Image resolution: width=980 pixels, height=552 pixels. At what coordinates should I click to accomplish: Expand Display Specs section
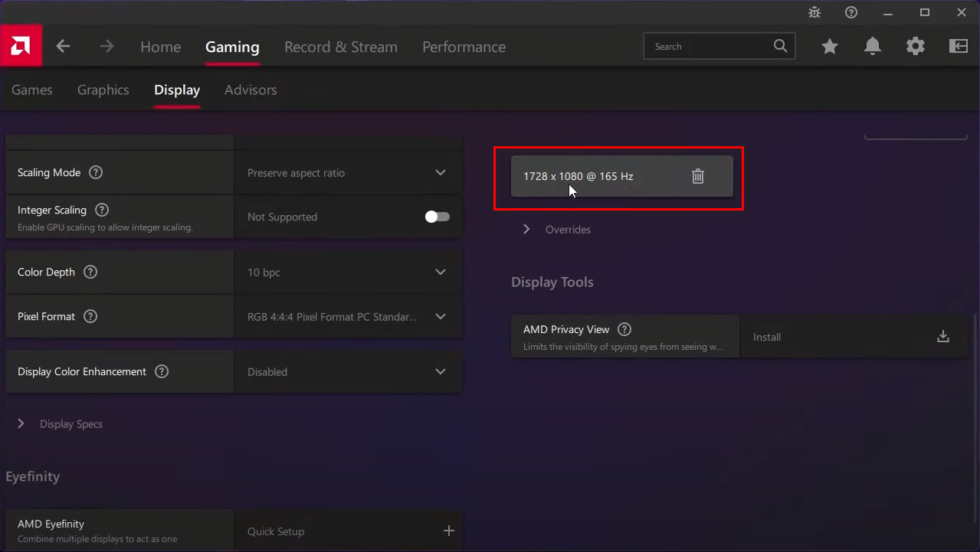click(x=60, y=424)
